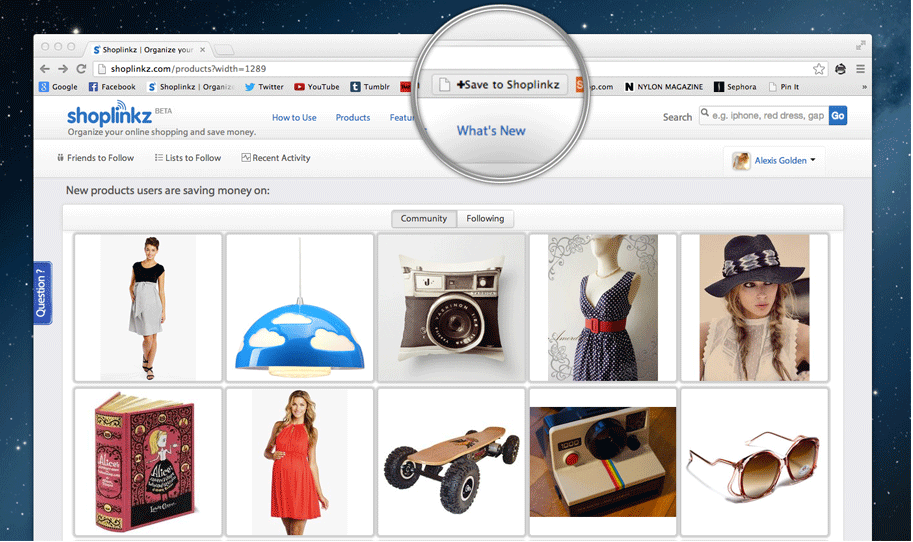This screenshot has width=913, height=542.
Task: Close the Shoplinkz browser tab
Action: click(202, 49)
